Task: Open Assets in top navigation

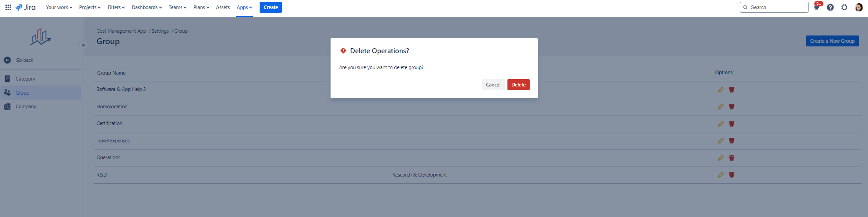Action: pyautogui.click(x=223, y=7)
